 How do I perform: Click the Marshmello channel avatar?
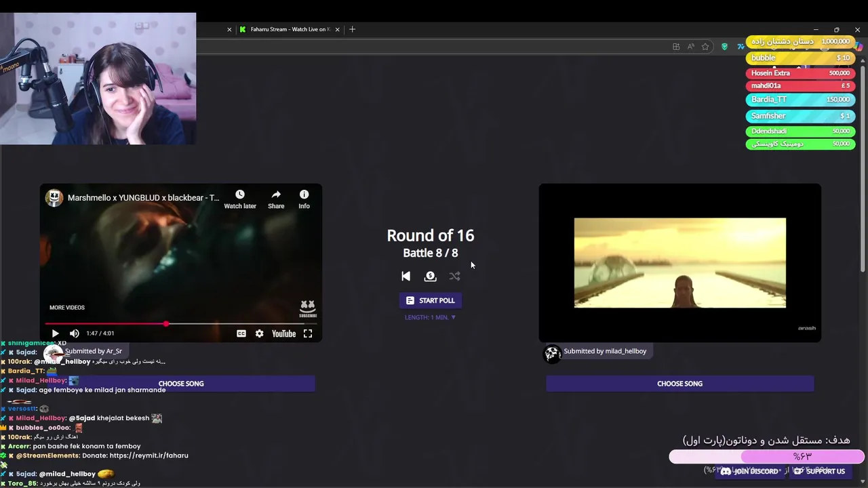pos(54,198)
